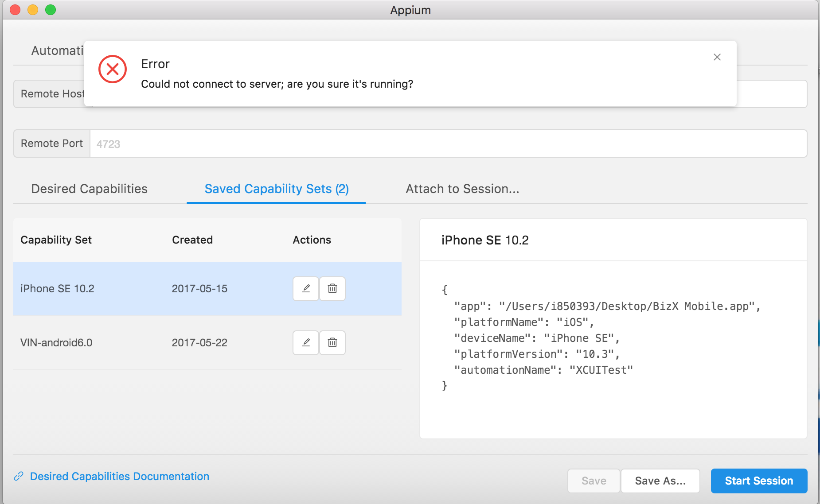Screen dimensions: 820x504
Task: Click the "platformName": "iOS" line
Action: point(524,322)
